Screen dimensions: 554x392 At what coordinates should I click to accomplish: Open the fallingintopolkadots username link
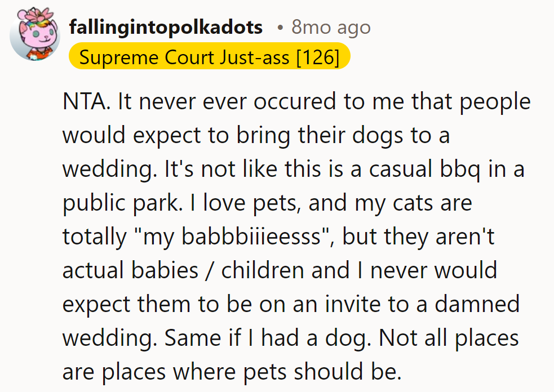[166, 27]
